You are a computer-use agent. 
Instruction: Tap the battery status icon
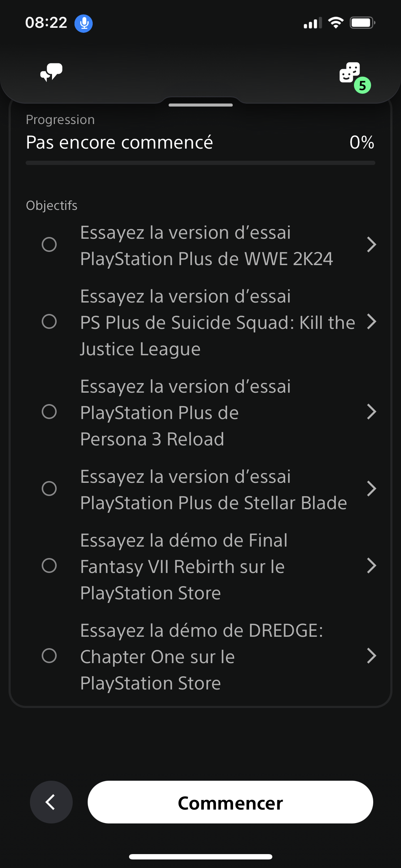[x=363, y=23]
